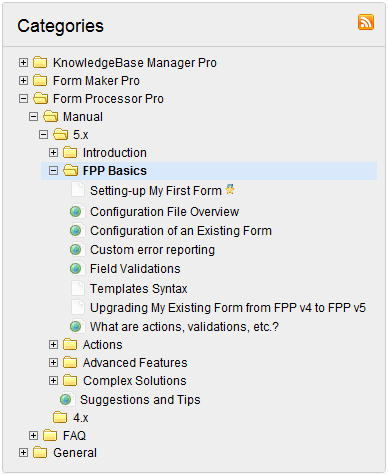The width and height of the screenshot is (388, 474).
Task: Click page icon beside Templates Syntax
Action: (78, 288)
